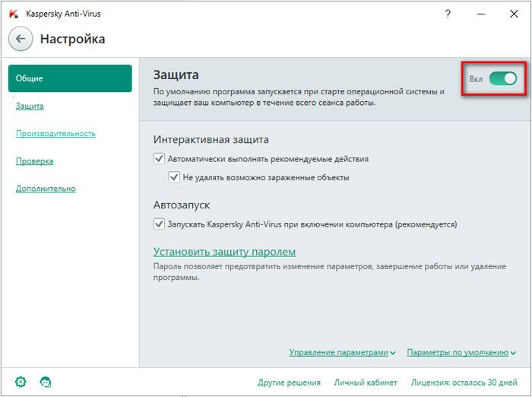Open help via the question mark
Viewport: 532px width, 397px height.
click(448, 14)
